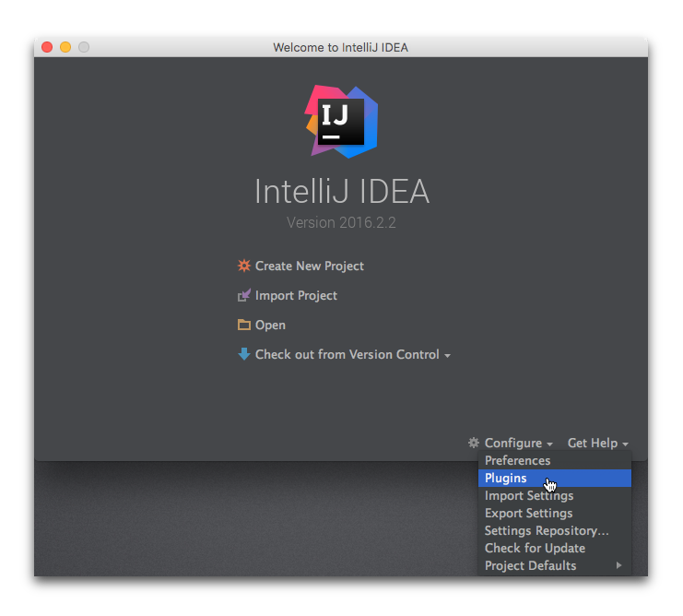
Task: Click the Create New Project link
Action: point(310,267)
